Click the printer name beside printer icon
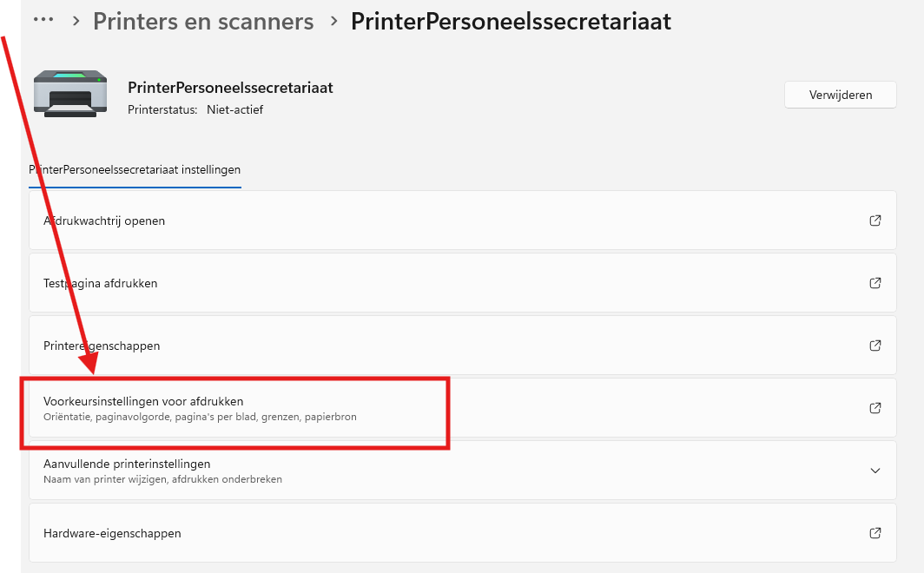 coord(230,88)
